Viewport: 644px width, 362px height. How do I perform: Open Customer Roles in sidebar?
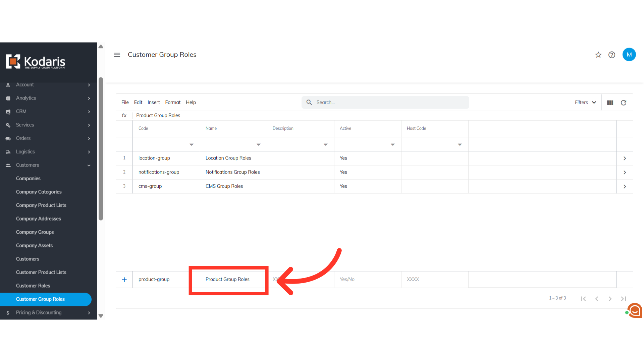(33, 286)
